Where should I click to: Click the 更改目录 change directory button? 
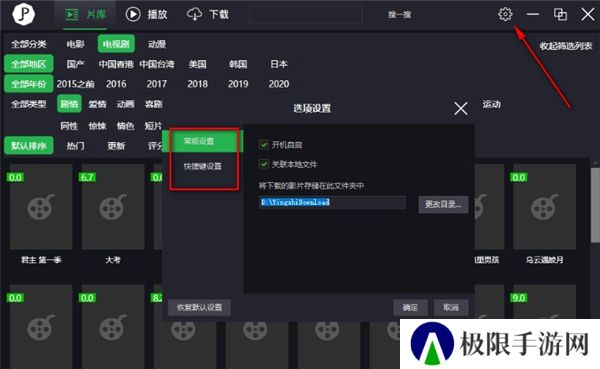(443, 204)
